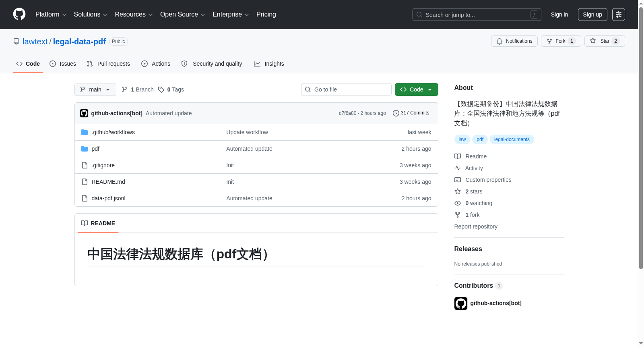Click Report repository link
Image resolution: width=644 pixels, height=347 pixels.
pyautogui.click(x=476, y=226)
